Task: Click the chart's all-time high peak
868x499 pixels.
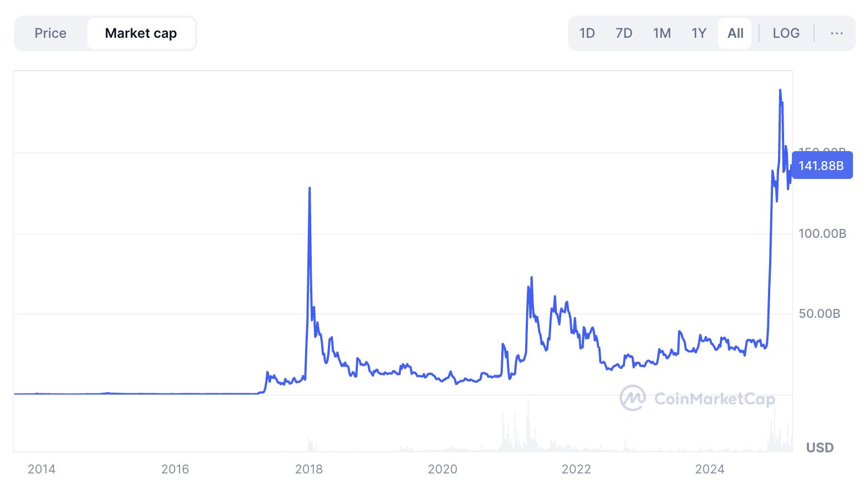Action: pyautogui.click(x=780, y=90)
